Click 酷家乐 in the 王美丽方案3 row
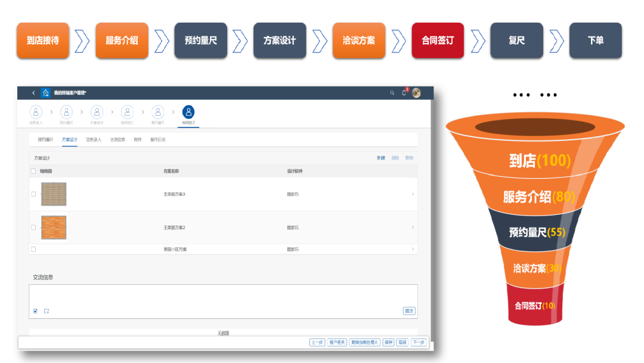The height and width of the screenshot is (363, 644). click(x=293, y=194)
